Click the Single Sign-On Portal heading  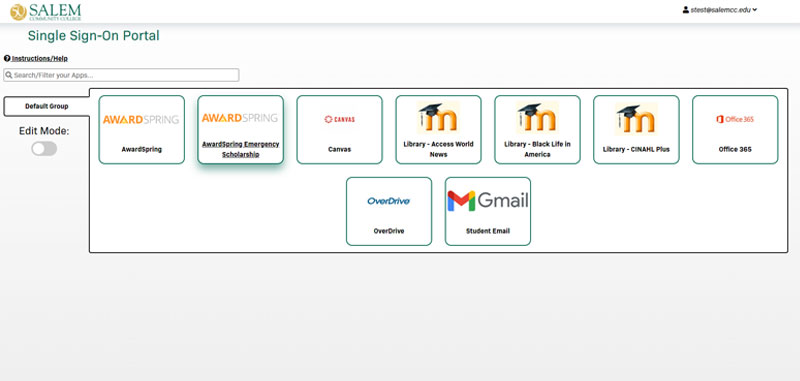(93, 36)
